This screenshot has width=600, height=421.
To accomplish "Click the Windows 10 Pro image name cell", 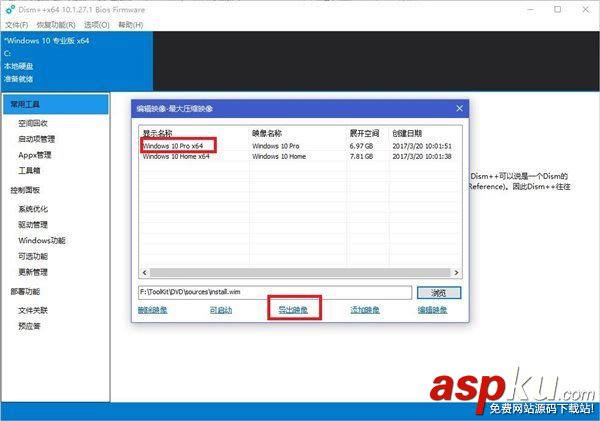I will 276,146.
